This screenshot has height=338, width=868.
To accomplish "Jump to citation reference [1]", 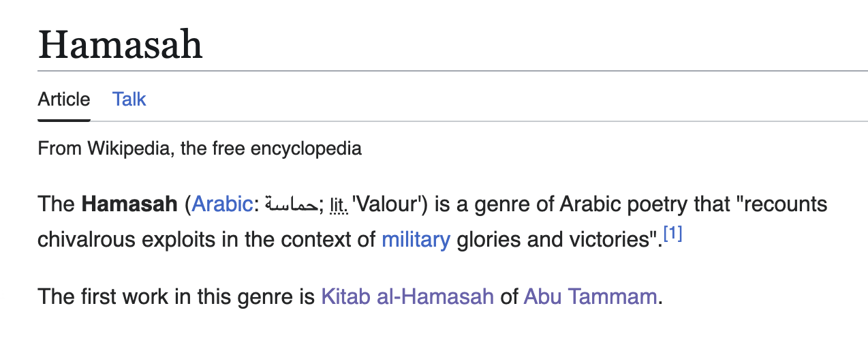I will point(672,234).
